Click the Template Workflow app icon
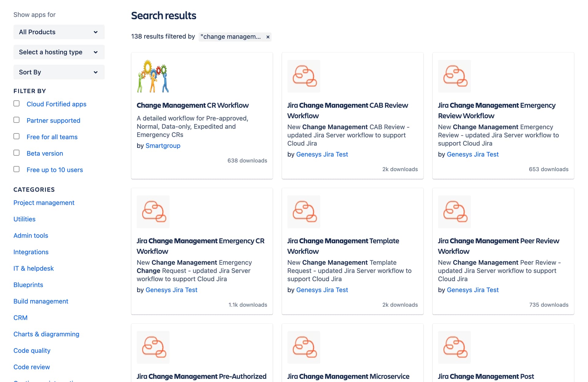The image size is (588, 382). click(303, 212)
